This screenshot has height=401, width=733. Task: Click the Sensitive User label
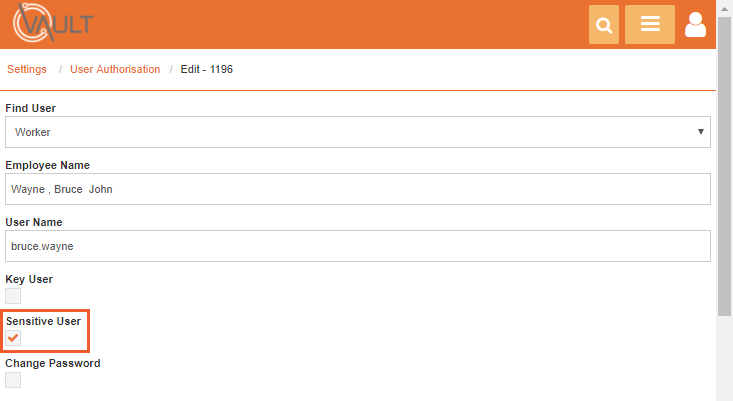point(43,321)
